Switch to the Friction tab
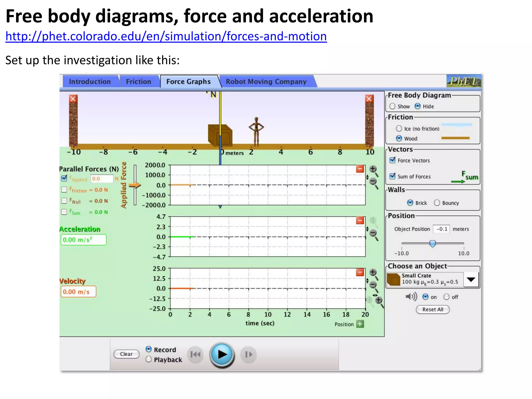Screen dimensions: 532x399 tap(138, 82)
